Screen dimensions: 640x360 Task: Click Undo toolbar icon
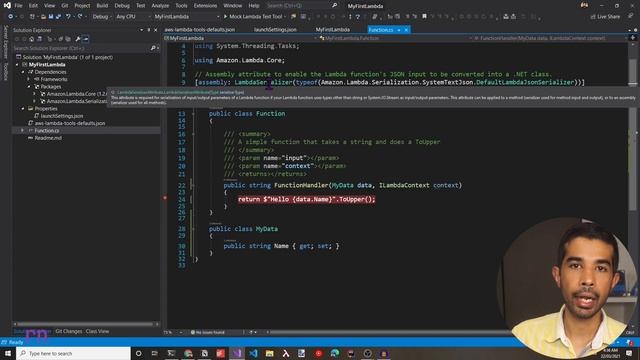[68, 17]
